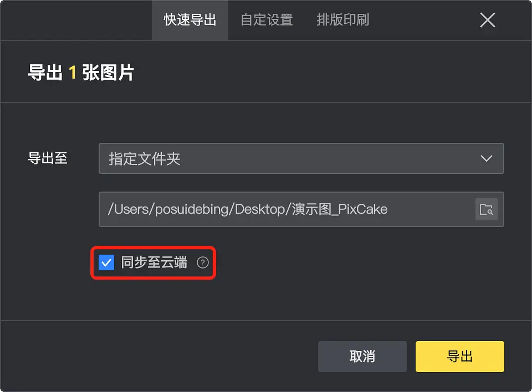Screen dimensions: 532x392
Task: Click the 取消 button
Action: click(x=362, y=357)
